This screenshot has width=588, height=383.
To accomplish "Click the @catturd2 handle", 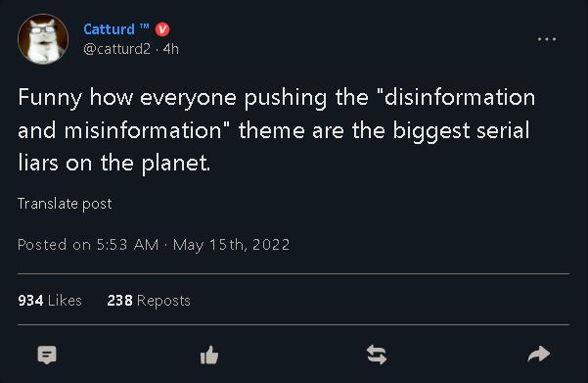I will (x=117, y=49).
